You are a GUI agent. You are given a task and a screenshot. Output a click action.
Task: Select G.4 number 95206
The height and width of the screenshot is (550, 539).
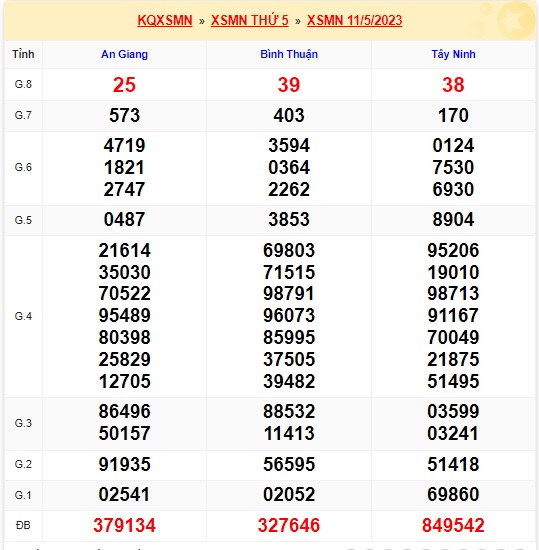[453, 250]
